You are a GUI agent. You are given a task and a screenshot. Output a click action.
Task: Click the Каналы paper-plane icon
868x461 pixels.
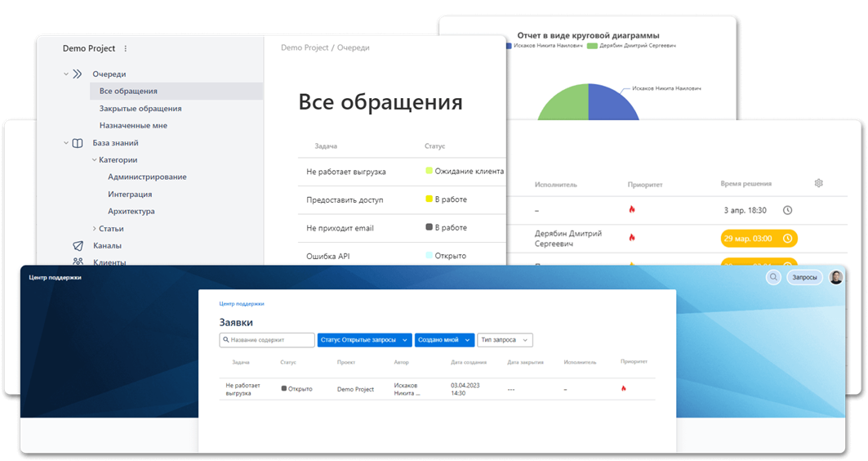tap(78, 245)
